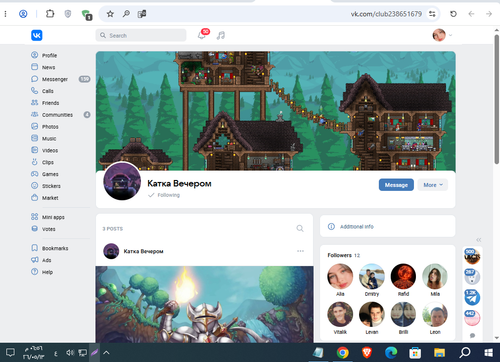Open follower Leon's avatar
Image resolution: width=500 pixels, height=362 pixels.
(435, 314)
